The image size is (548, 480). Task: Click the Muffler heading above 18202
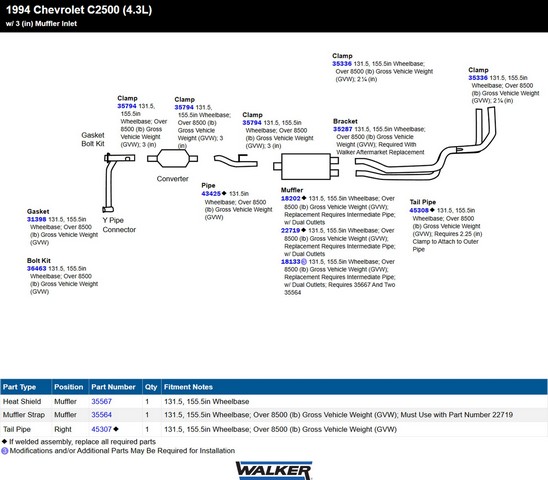292,190
